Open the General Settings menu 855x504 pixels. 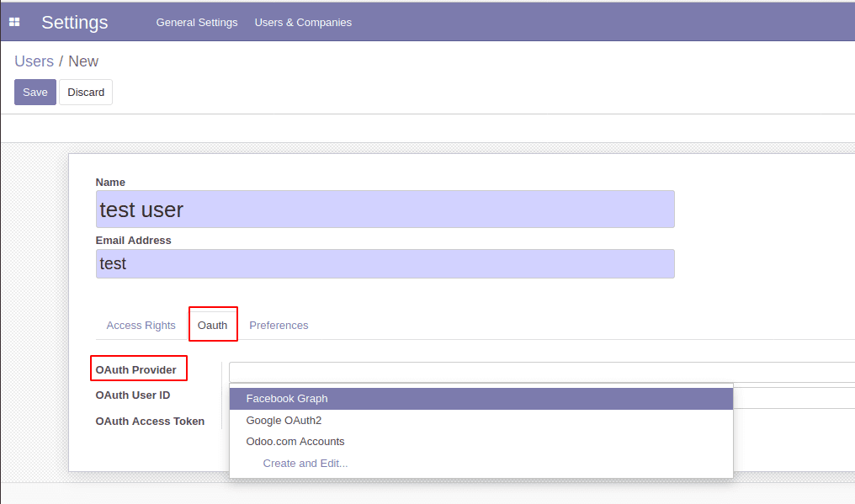click(197, 23)
